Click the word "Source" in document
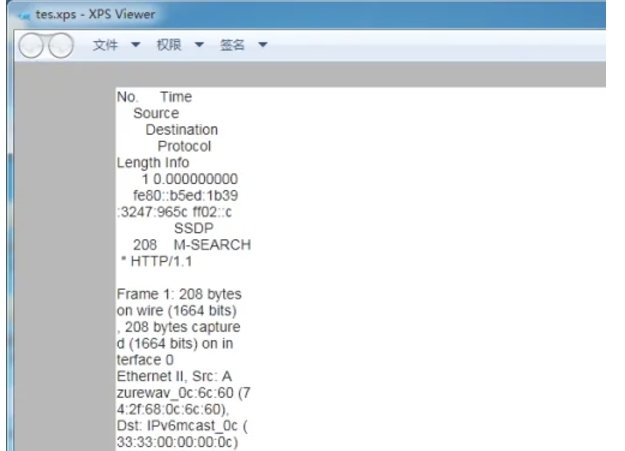The height and width of the screenshot is (451, 625). pyautogui.click(x=156, y=113)
